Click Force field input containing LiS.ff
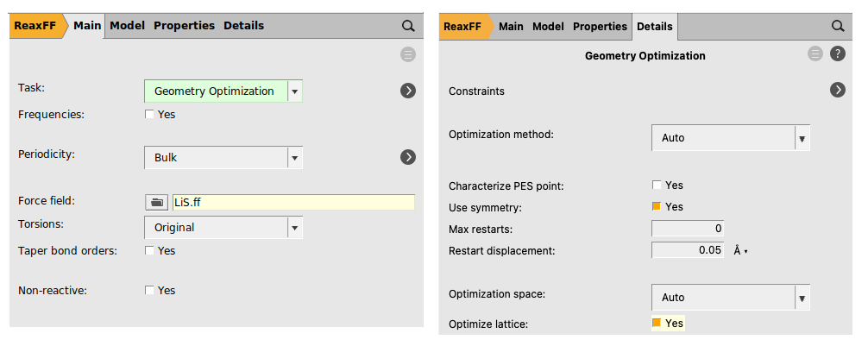The image size is (868, 346). [293, 202]
